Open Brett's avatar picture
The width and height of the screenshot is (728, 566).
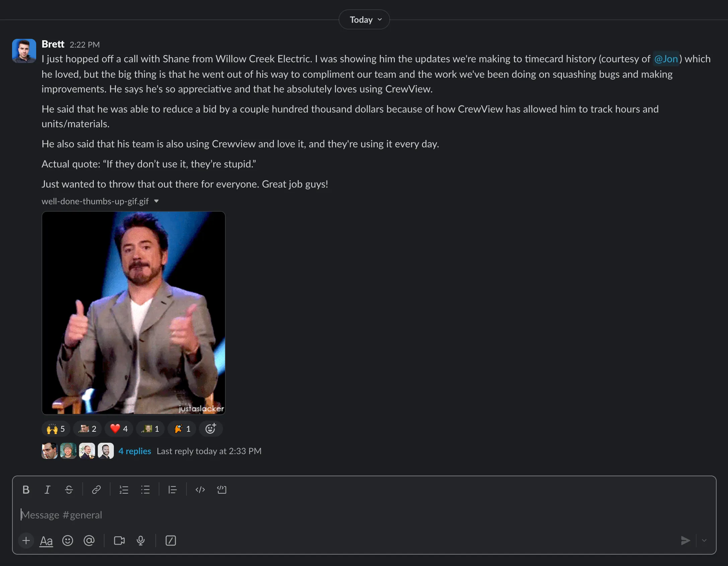[24, 51]
